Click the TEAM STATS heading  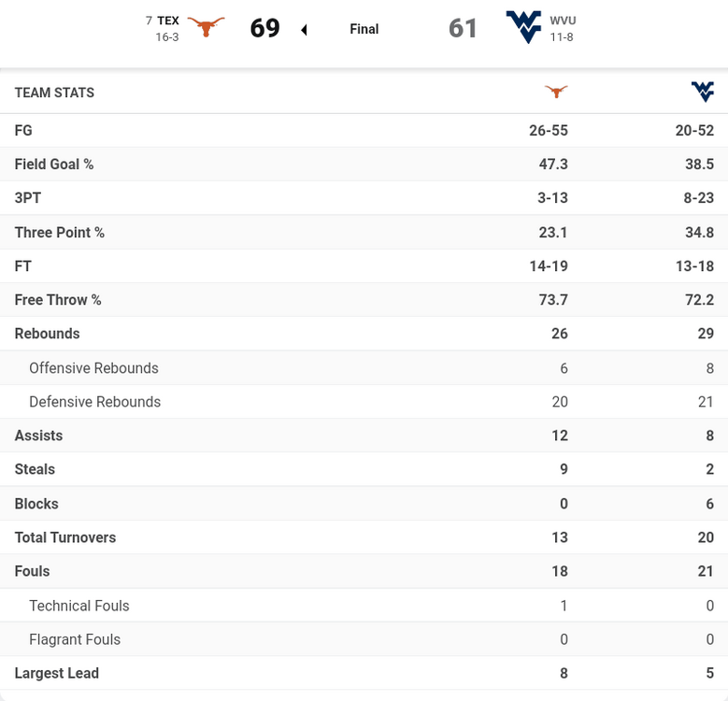coord(54,93)
